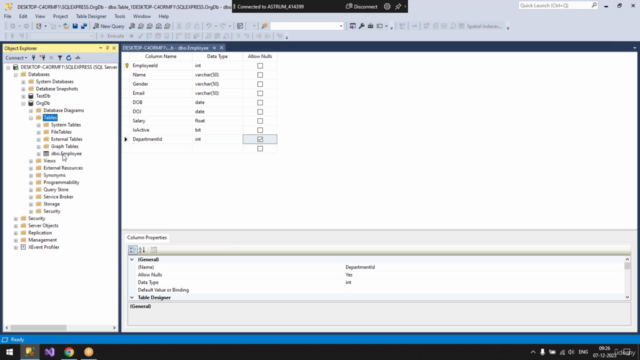Click the Categorized view icon in Column Properties
The height and width of the screenshot is (360, 640).
pos(133,249)
